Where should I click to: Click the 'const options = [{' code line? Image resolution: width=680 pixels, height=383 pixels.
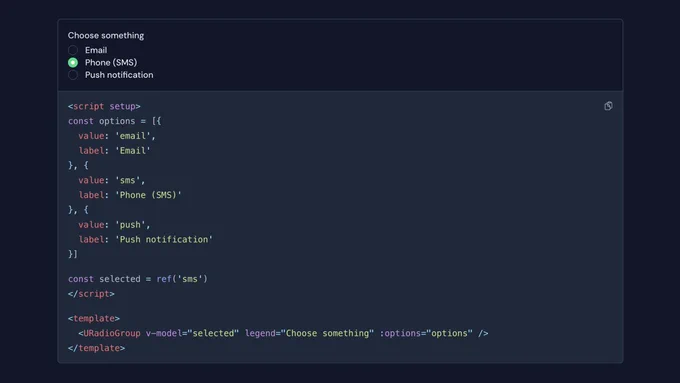pyautogui.click(x=114, y=121)
